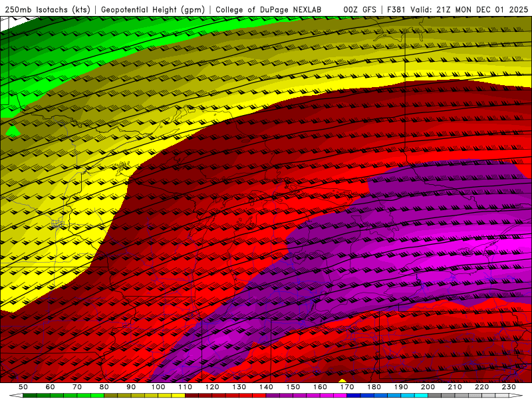Click the "Geopotential Height (gpm)" header label

(153, 10)
